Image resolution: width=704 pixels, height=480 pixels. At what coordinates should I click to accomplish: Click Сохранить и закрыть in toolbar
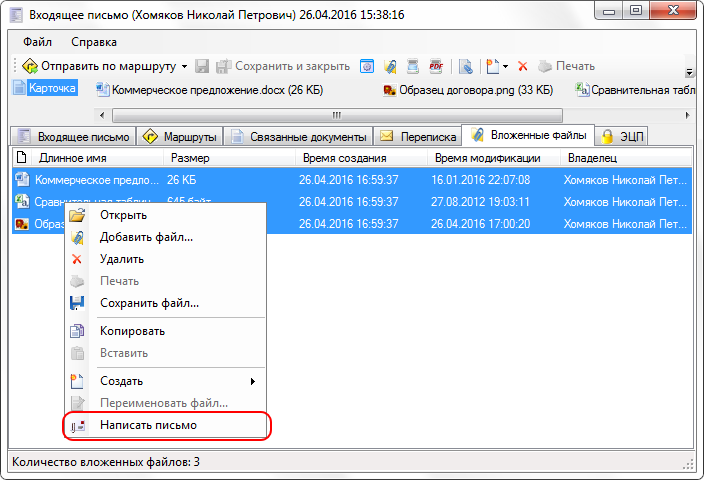coord(283,66)
